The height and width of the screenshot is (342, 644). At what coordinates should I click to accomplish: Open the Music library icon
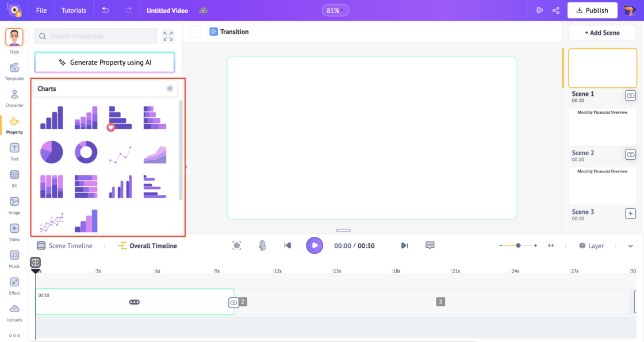pos(14,258)
